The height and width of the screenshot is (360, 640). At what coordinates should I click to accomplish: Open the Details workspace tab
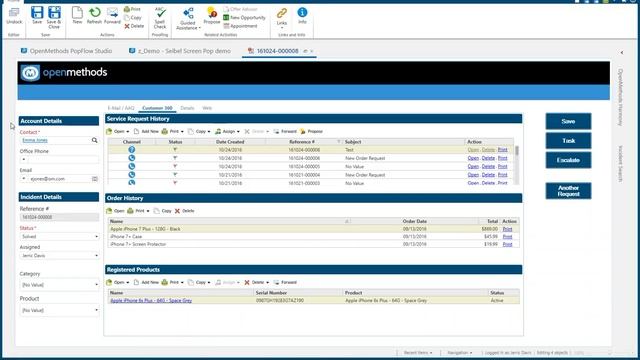(187, 108)
